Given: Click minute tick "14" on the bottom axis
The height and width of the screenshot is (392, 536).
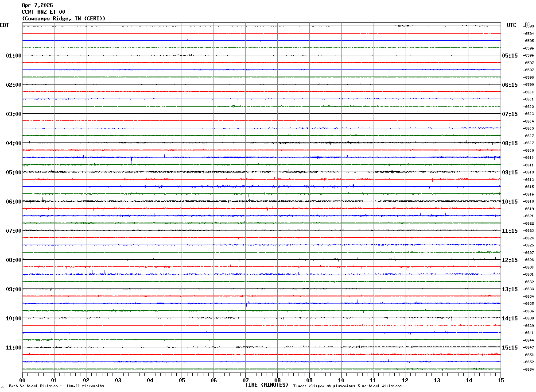Looking at the screenshot, I should tap(469, 380).
